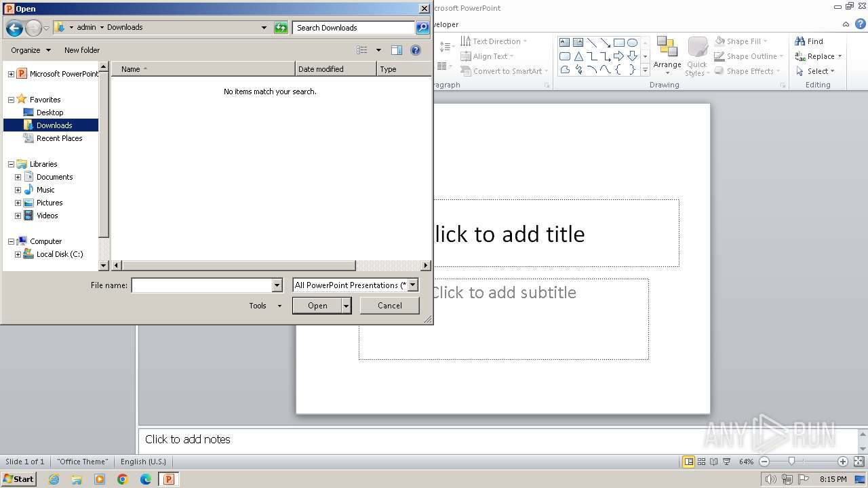This screenshot has height=488, width=868.
Task: Choose the Isosceles Triangle shape
Action: [578, 56]
